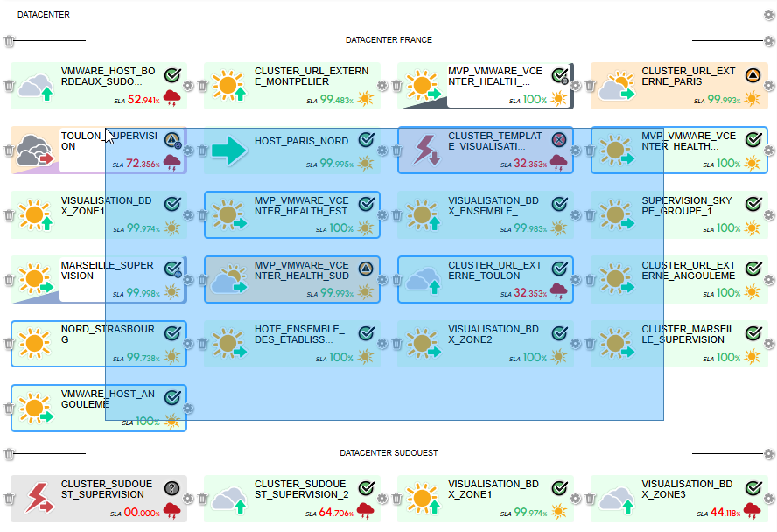
Task: Click trash icon beside DATACENTER SUDOUEST heading
Action: [x=9, y=454]
